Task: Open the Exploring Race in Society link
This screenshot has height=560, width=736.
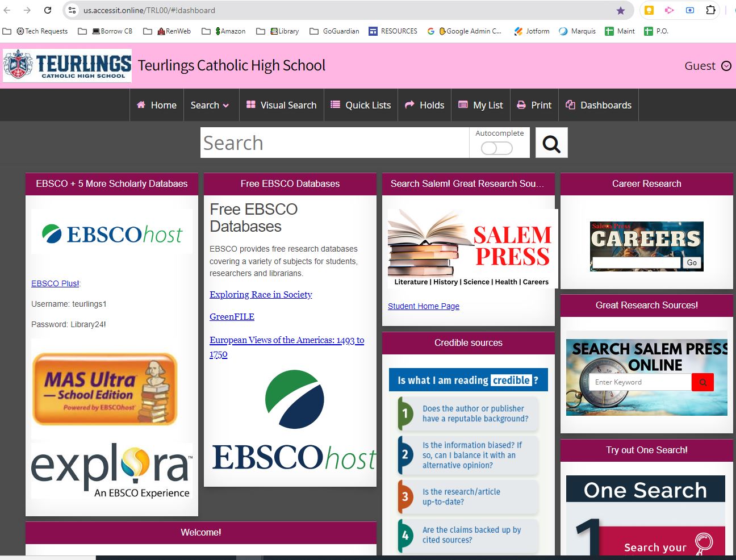Action: coord(261,294)
